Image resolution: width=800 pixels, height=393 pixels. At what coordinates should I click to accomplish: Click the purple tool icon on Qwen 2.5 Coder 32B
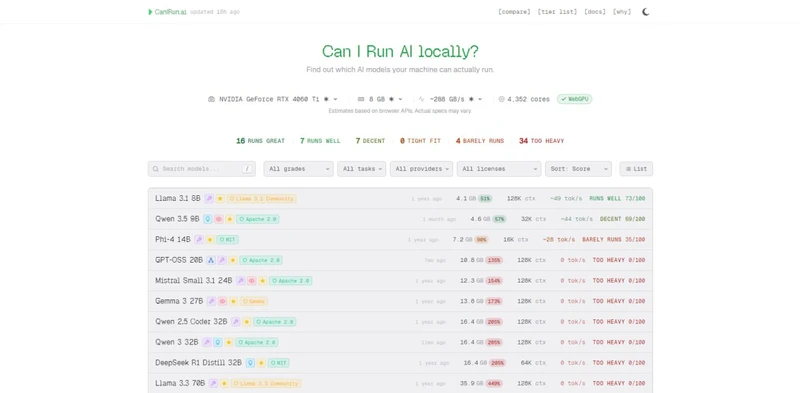pyautogui.click(x=236, y=322)
